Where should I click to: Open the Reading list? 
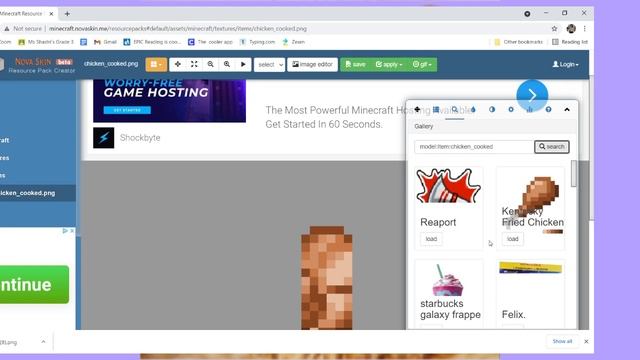coord(570,42)
